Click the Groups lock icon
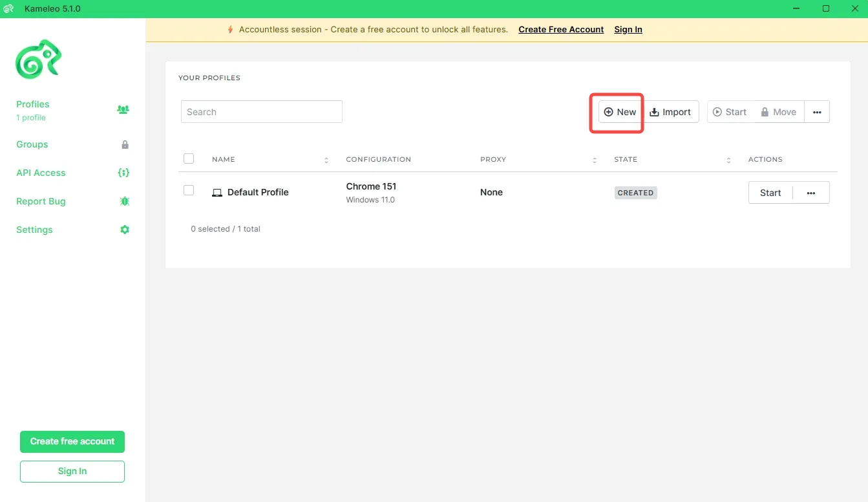This screenshot has width=868, height=502. pyautogui.click(x=125, y=145)
